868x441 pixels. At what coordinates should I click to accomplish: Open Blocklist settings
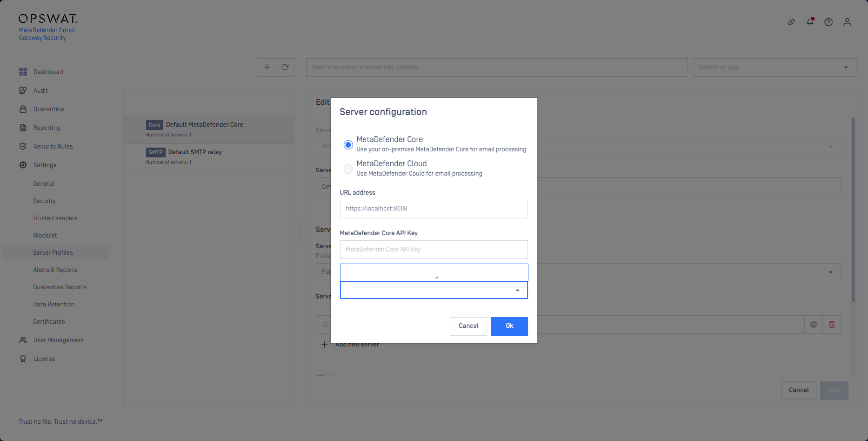pos(45,235)
